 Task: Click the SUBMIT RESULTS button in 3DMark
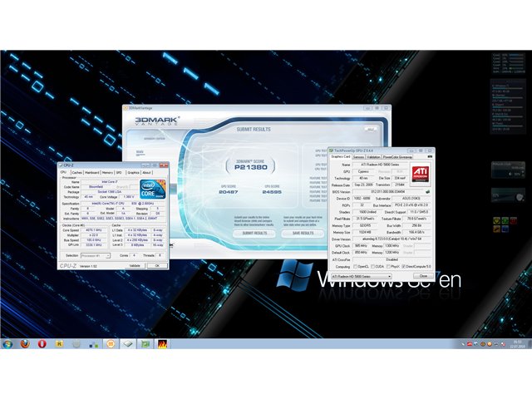pos(254,233)
